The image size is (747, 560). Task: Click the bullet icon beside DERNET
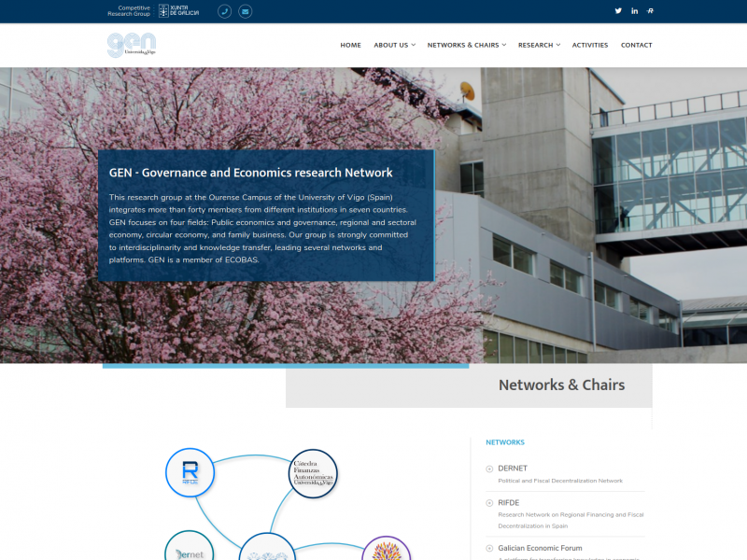click(489, 469)
